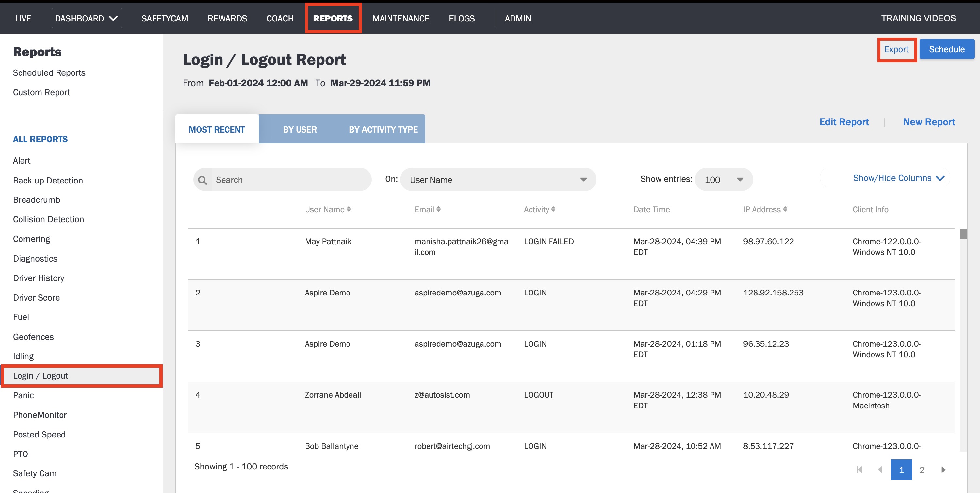This screenshot has width=980, height=493.
Task: Focus the Search input field
Action: [282, 180]
